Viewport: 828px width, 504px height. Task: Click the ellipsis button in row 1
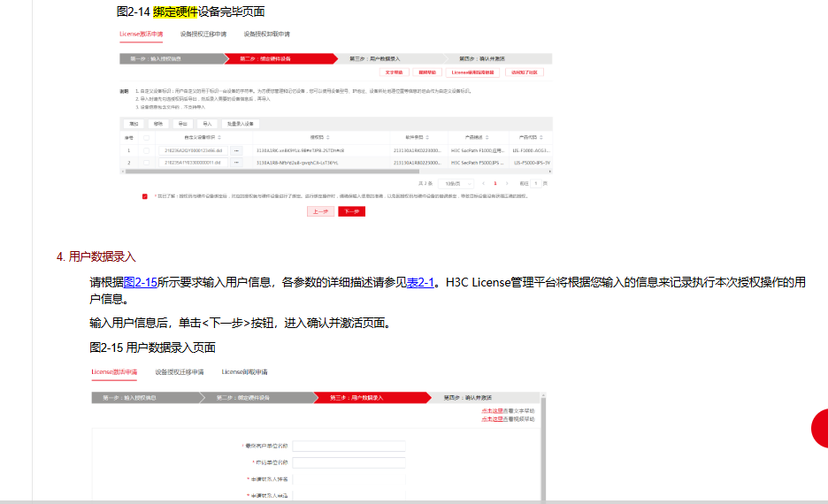[236, 151]
